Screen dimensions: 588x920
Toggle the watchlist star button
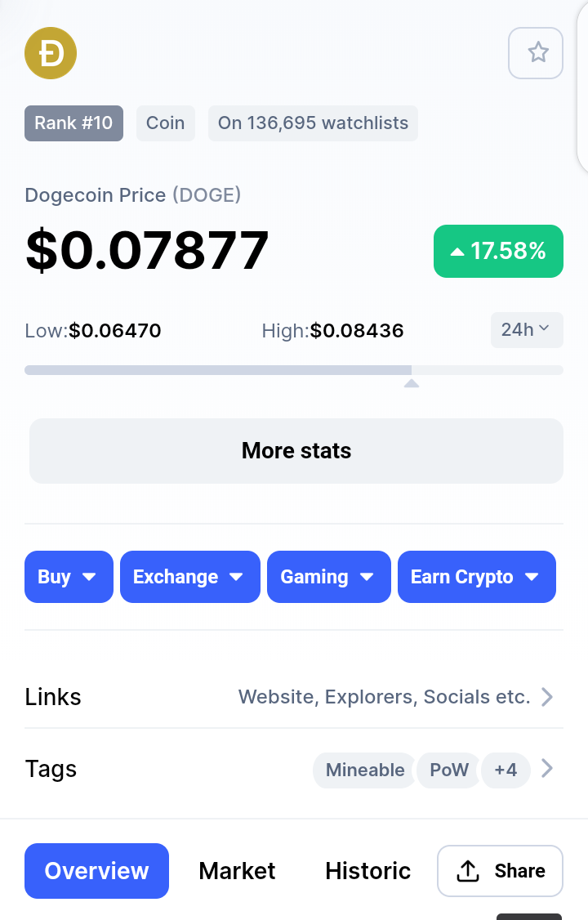535,53
